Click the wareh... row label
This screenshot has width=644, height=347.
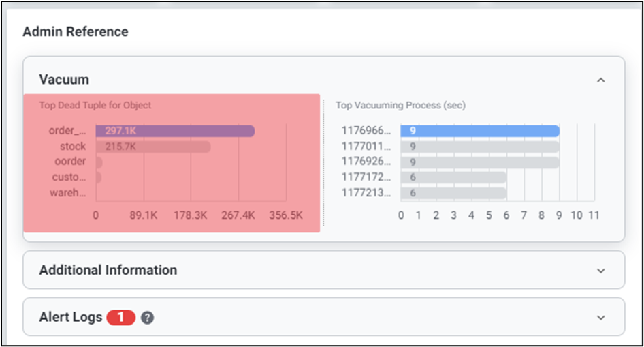68,193
